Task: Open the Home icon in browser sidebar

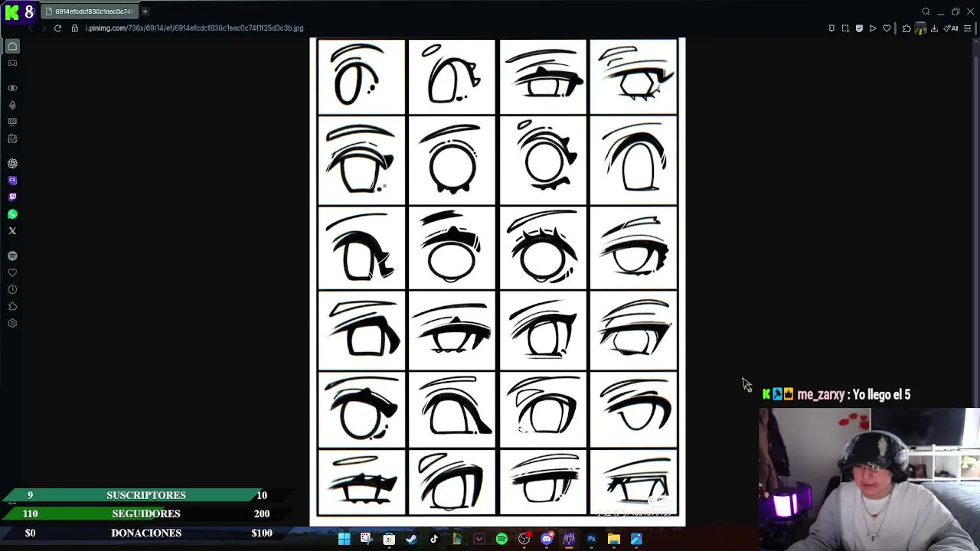Action: coord(12,46)
